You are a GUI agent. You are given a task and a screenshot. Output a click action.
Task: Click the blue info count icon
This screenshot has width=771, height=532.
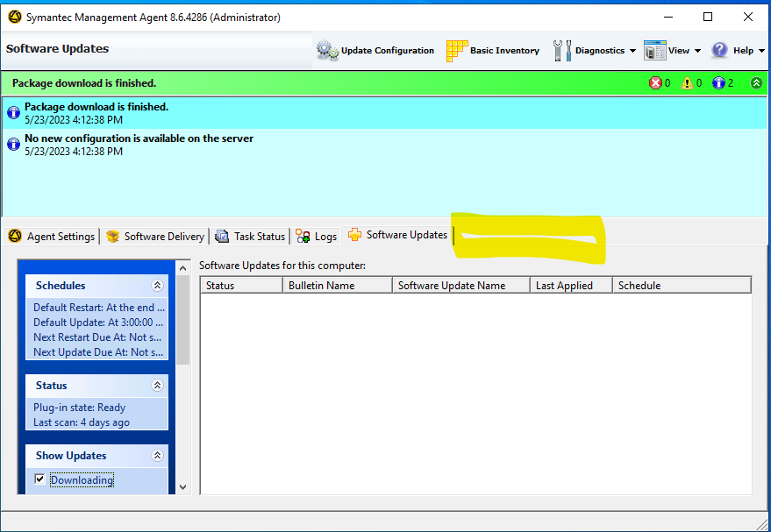(x=718, y=83)
